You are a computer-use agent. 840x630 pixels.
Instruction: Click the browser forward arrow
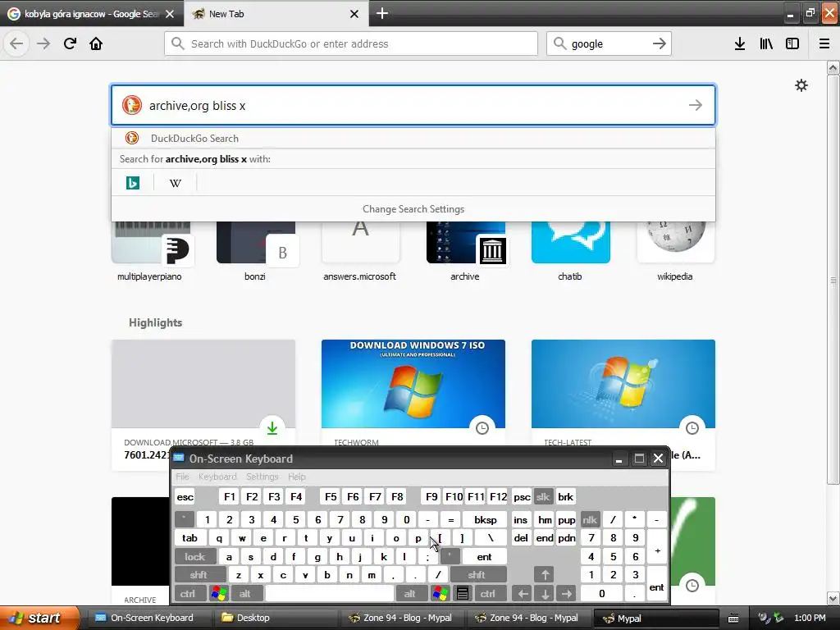(43, 43)
